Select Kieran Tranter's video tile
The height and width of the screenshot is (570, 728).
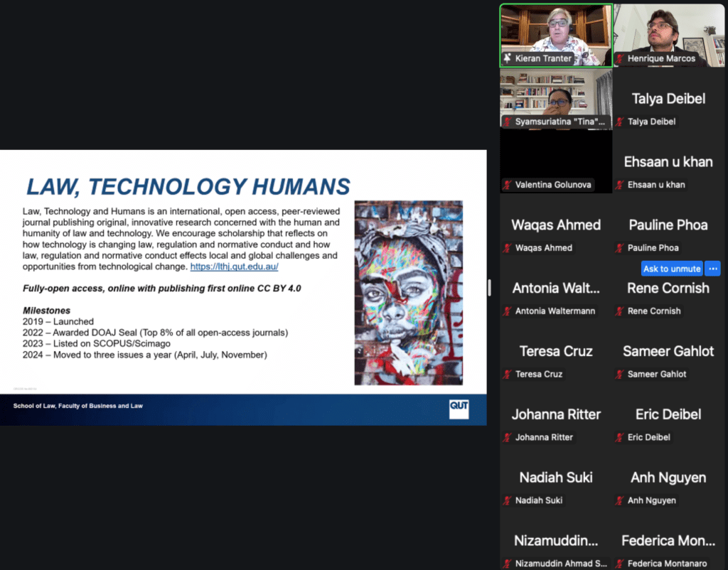(x=556, y=34)
